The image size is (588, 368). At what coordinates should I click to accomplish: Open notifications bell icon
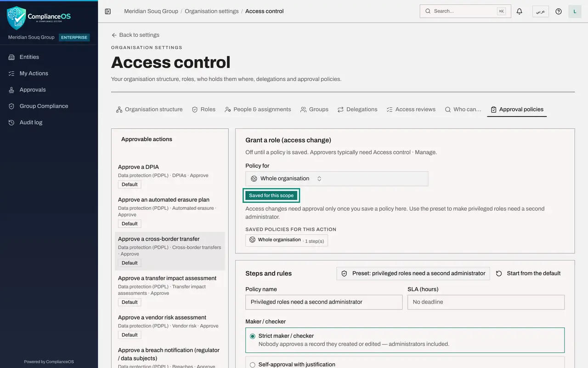coord(520,11)
